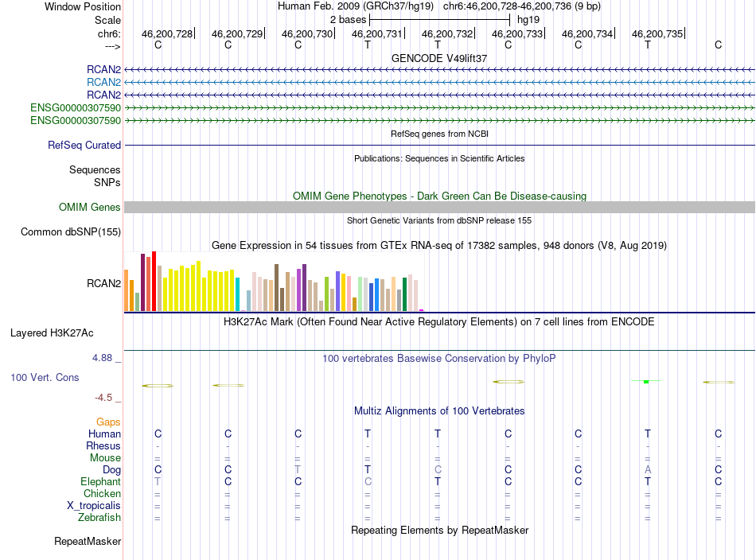The image size is (756, 560).
Task: Open the GENCODE V49lift37 track title
Action: [439, 58]
